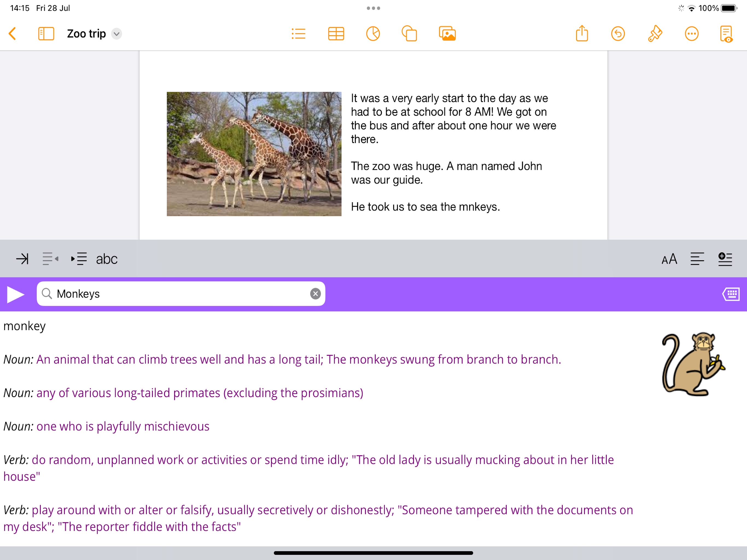This screenshot has width=747, height=560.
Task: Undo the last action
Action: point(618,34)
